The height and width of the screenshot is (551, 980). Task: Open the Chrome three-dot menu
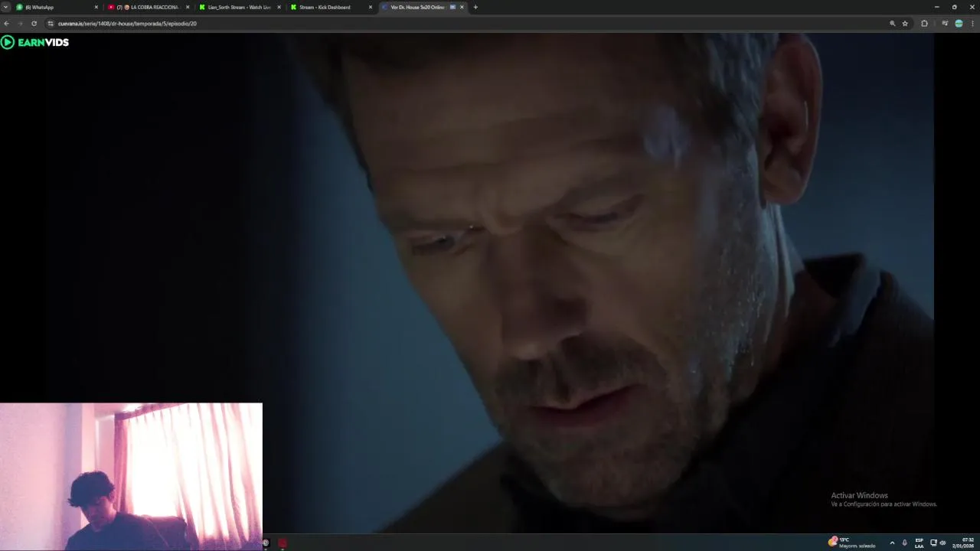tap(972, 24)
